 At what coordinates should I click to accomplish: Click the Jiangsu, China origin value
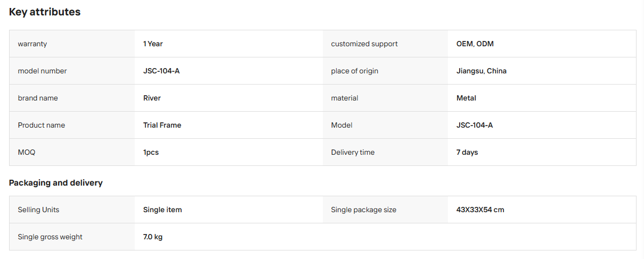coord(482,71)
